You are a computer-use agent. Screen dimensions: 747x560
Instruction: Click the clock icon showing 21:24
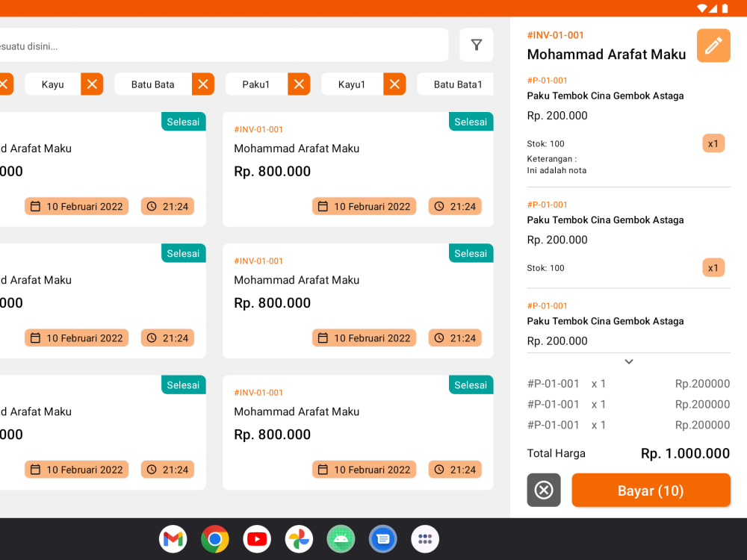pos(441,206)
